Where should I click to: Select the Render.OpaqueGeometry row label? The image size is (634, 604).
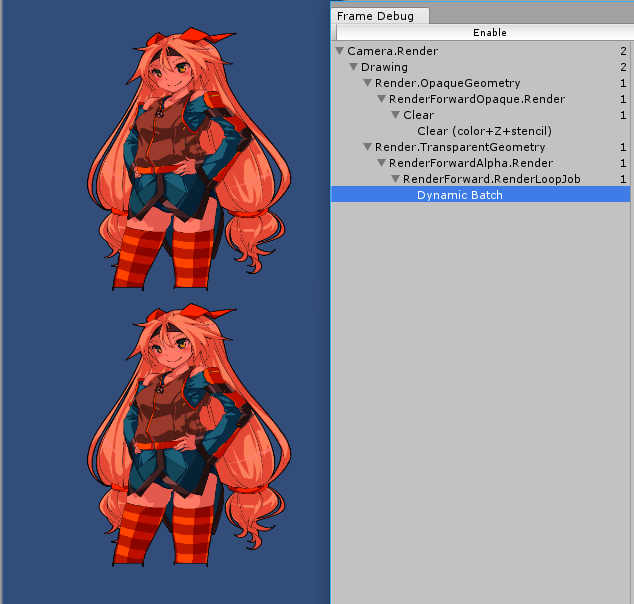(447, 83)
